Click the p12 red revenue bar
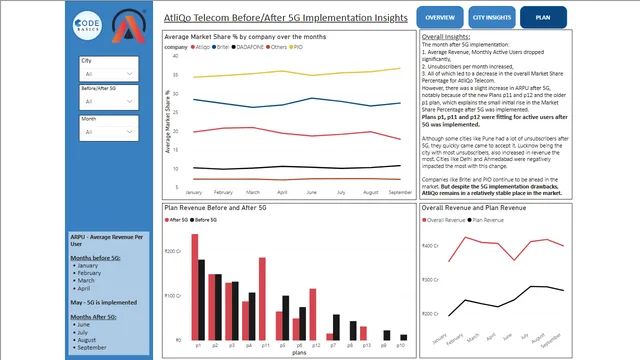Screen dimensions: 640x360 pyautogui.click(x=313, y=314)
